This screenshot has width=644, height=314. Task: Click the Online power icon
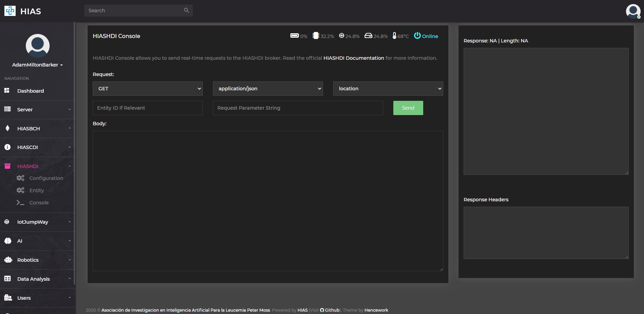pyautogui.click(x=417, y=35)
